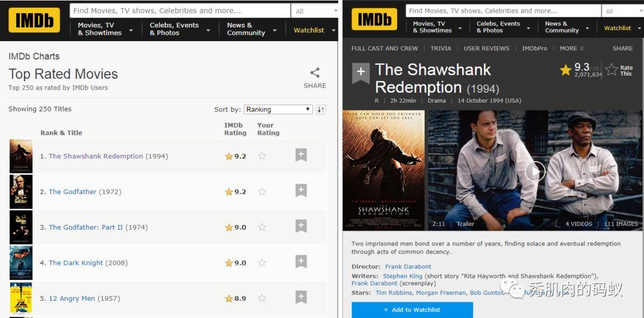Play the Shawshank Redemption trailer
The width and height of the screenshot is (644, 318).
pos(535,171)
